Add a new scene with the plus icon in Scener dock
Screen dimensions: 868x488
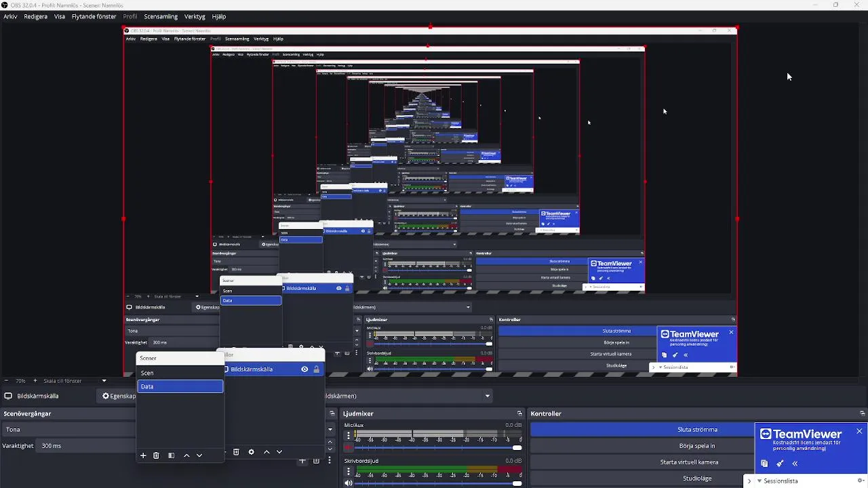(143, 455)
